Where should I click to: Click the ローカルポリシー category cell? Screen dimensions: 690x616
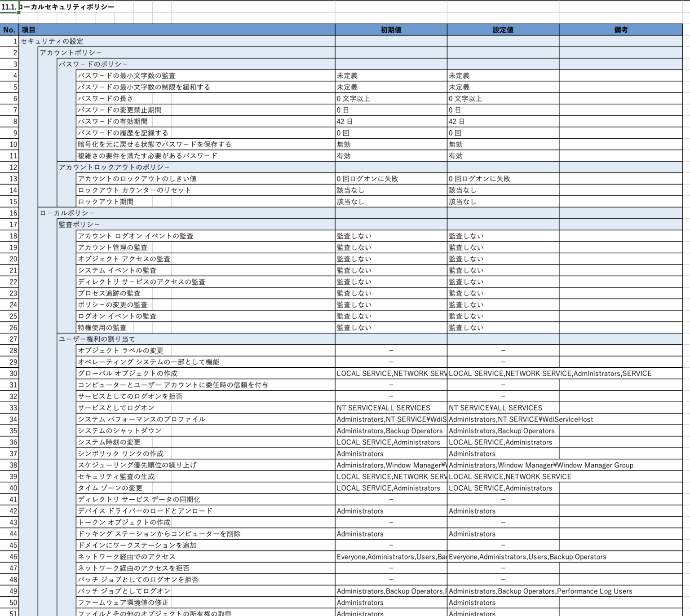point(67,213)
